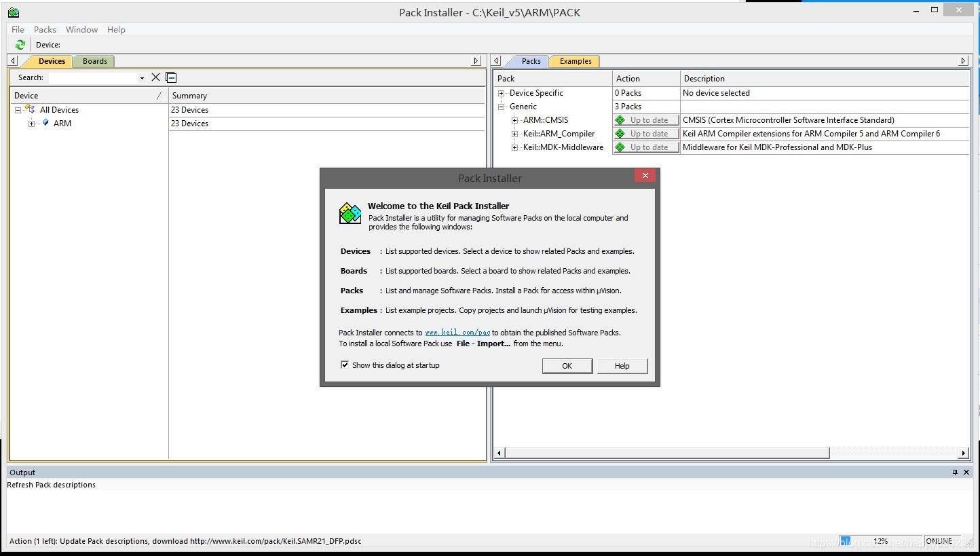Select the All Devices tree item

click(59, 110)
